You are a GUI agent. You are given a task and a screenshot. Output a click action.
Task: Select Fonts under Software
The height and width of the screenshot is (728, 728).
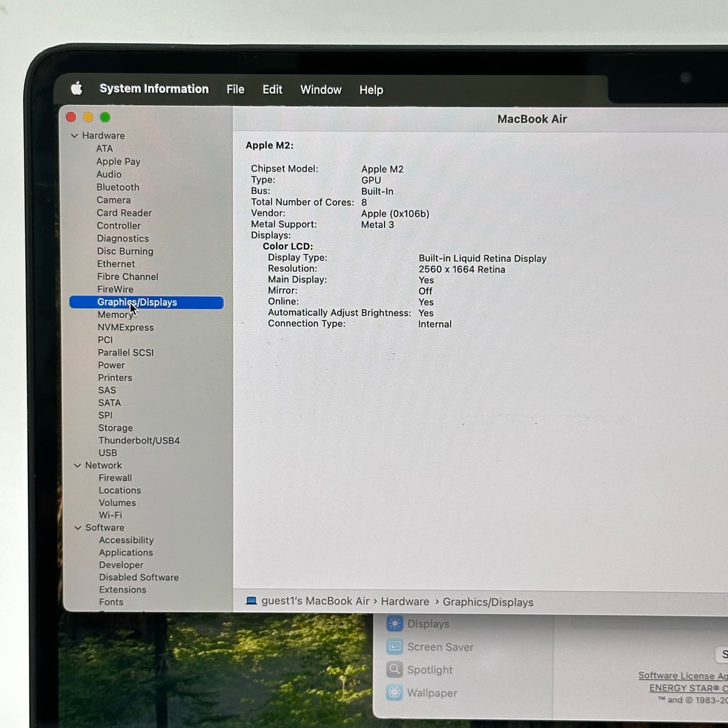click(x=111, y=602)
